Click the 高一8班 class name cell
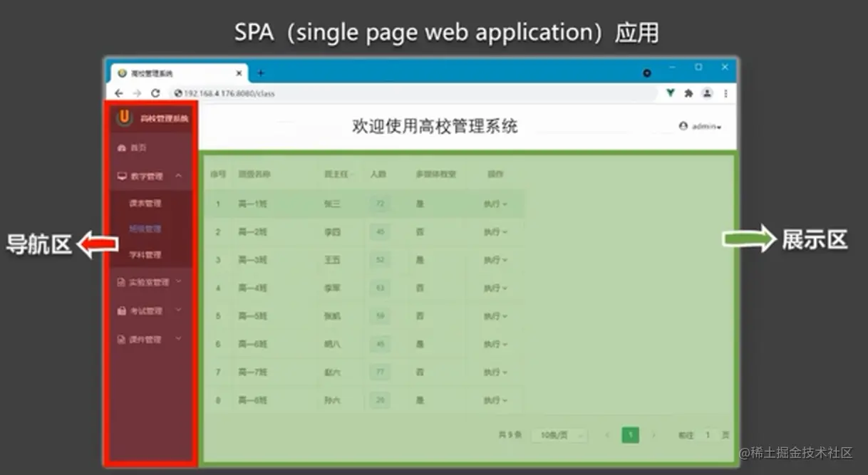 [x=252, y=400]
